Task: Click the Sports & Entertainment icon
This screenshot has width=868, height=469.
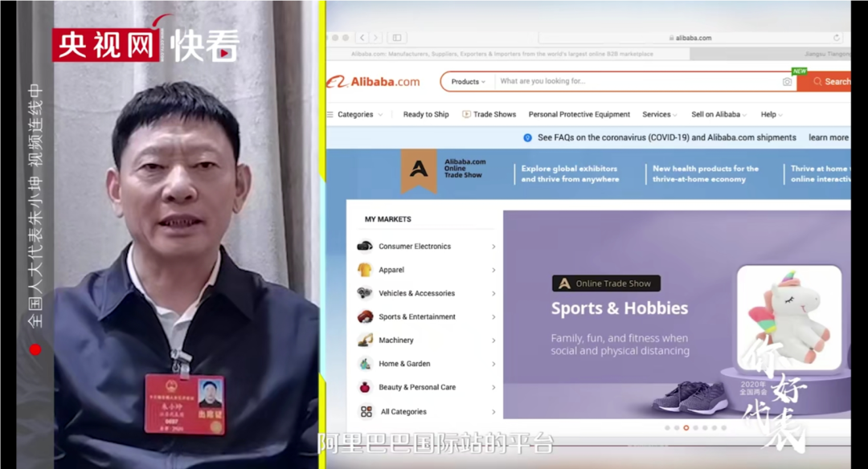Action: point(365,316)
